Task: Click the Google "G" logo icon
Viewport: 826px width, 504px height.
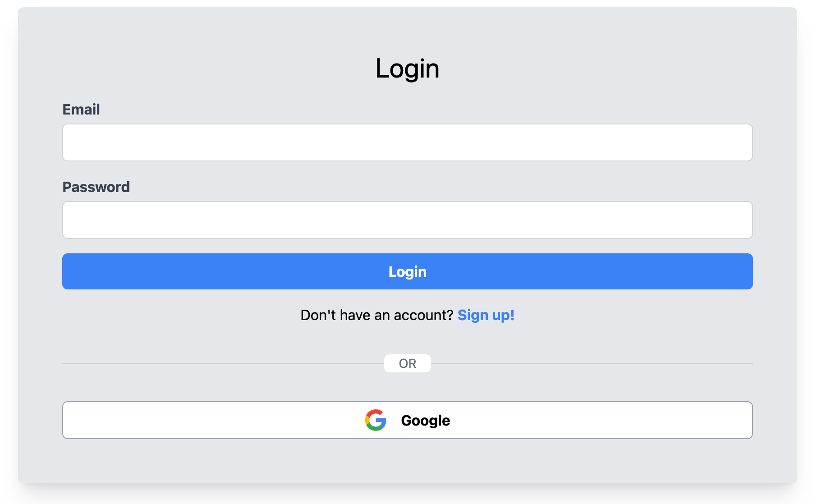Action: (376, 420)
